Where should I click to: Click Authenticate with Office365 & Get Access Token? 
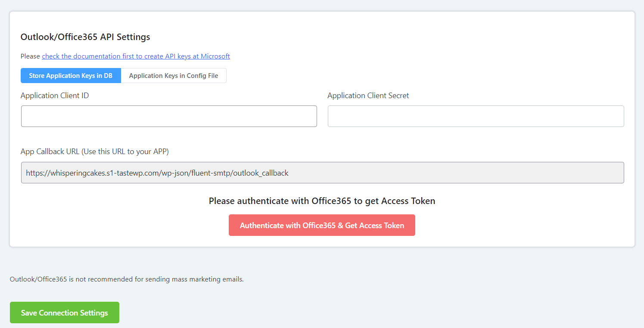(x=322, y=225)
